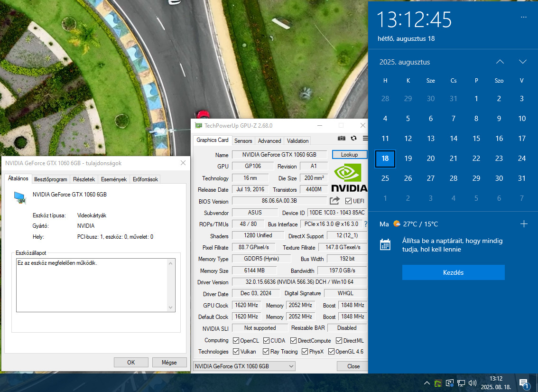Open the notification center icon
Viewport: 538px width, 392px height.
click(x=524, y=384)
